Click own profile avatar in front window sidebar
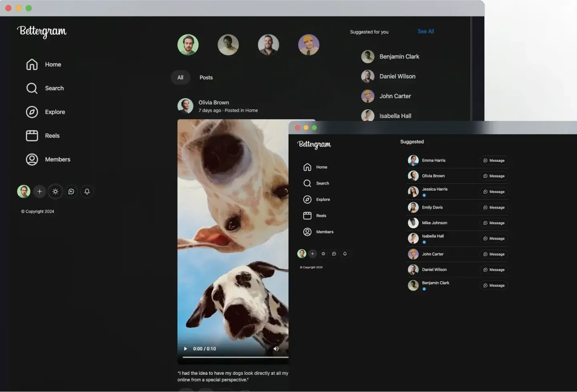Screen dimensions: 577x392 coord(302,253)
